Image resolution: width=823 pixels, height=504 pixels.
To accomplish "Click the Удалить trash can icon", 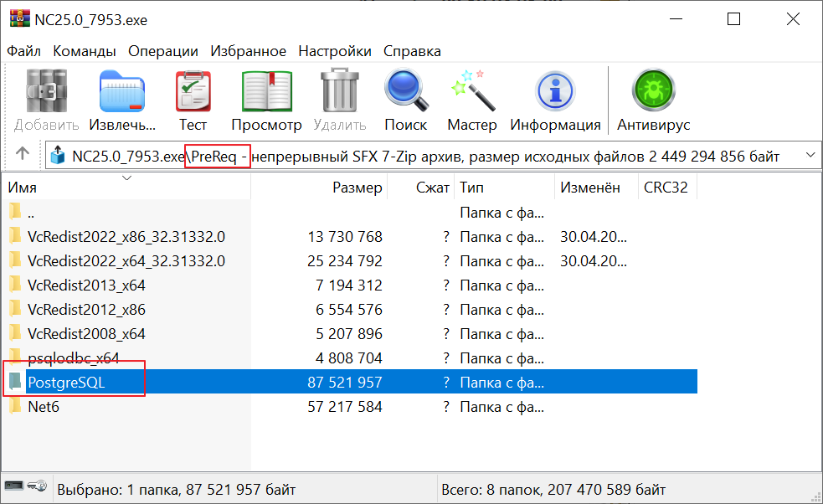I will click(340, 90).
